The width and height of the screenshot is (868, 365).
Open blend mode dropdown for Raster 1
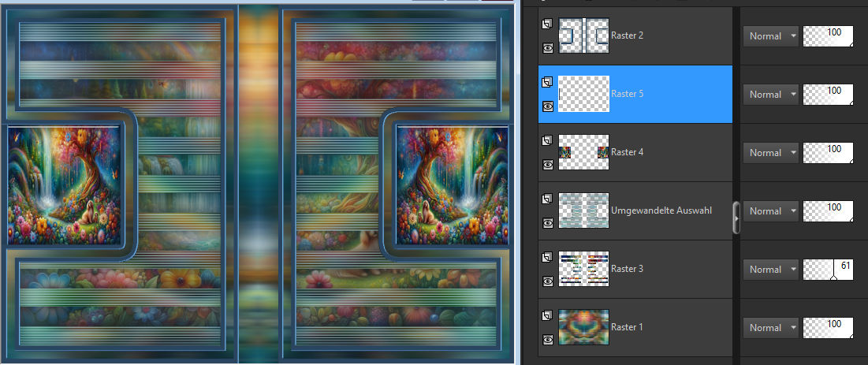click(x=770, y=328)
